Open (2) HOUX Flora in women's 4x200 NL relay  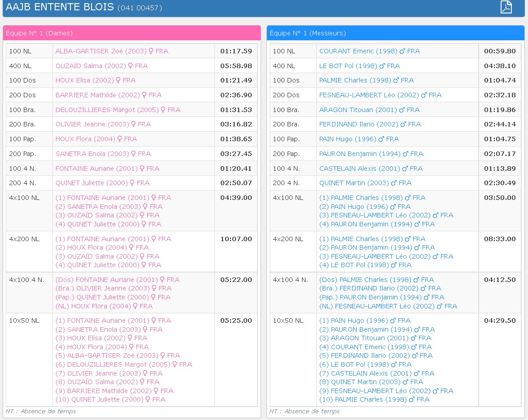pyautogui.click(x=102, y=248)
